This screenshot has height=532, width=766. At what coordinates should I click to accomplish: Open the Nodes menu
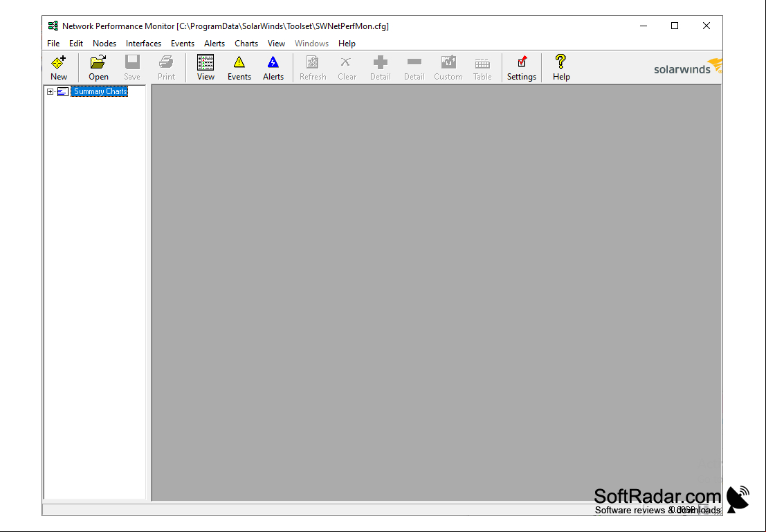coord(104,44)
